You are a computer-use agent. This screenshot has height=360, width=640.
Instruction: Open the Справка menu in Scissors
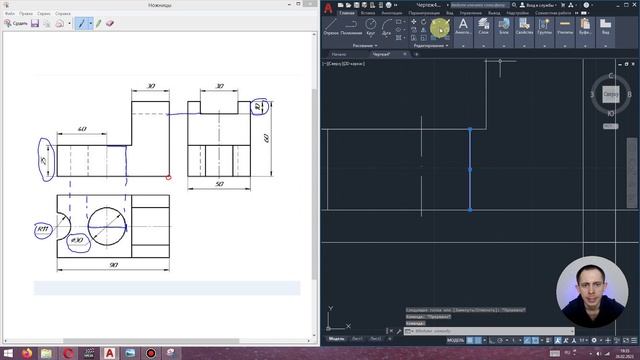pyautogui.click(x=62, y=13)
